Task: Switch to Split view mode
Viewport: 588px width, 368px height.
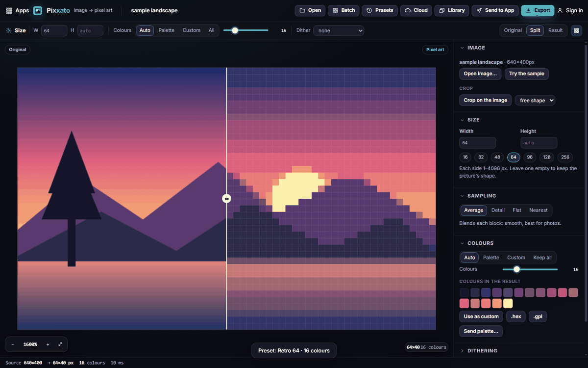Action: pyautogui.click(x=535, y=30)
